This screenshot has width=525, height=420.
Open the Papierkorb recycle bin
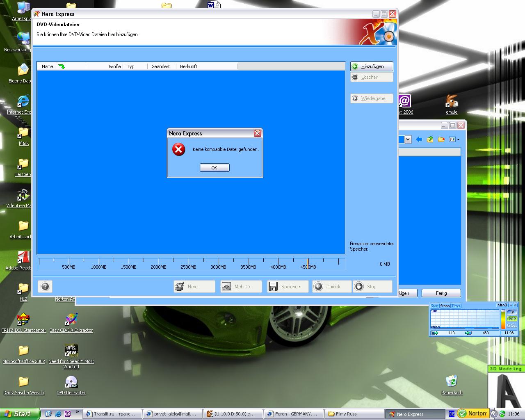(452, 385)
